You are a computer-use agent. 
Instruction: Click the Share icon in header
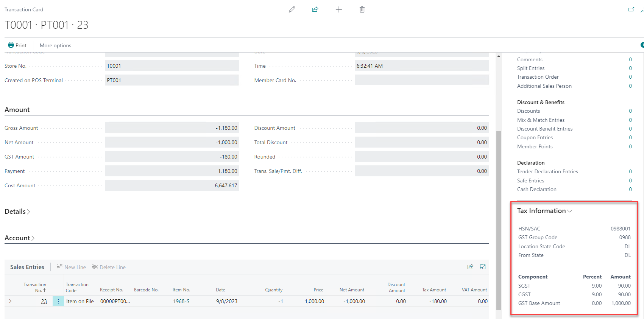(x=315, y=9)
